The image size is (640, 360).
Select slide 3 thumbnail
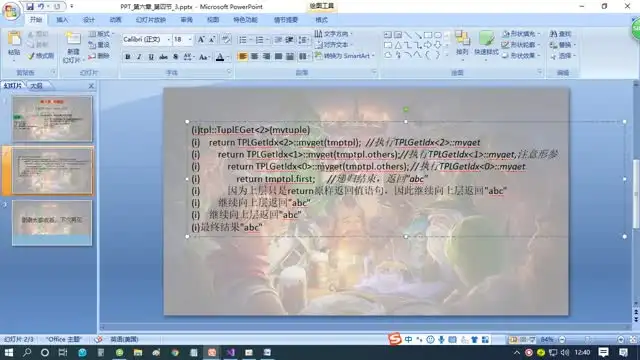point(52,222)
